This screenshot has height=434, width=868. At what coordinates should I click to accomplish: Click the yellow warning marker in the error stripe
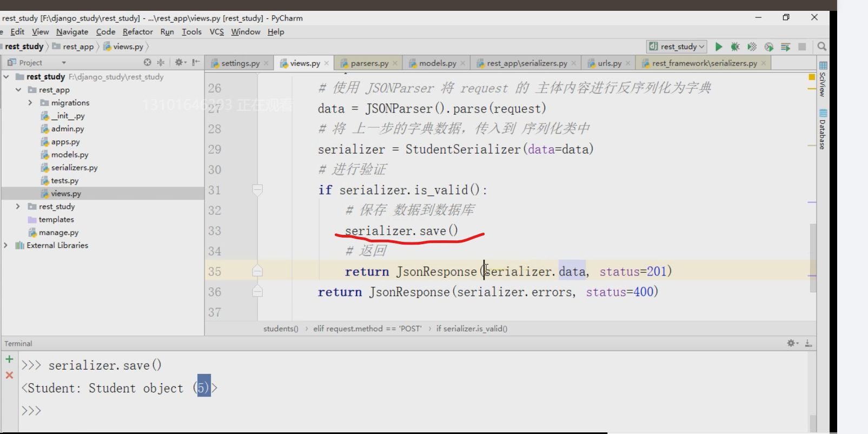pos(812,77)
